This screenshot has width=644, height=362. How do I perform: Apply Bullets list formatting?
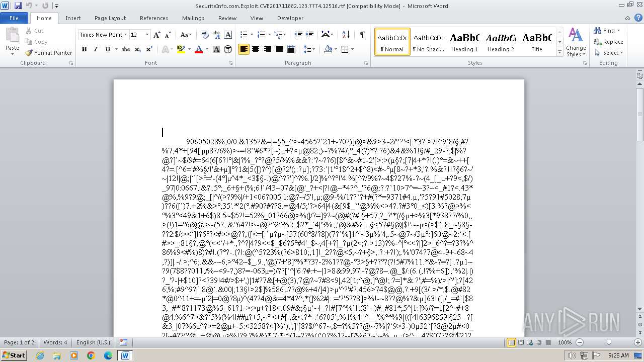tap(244, 35)
